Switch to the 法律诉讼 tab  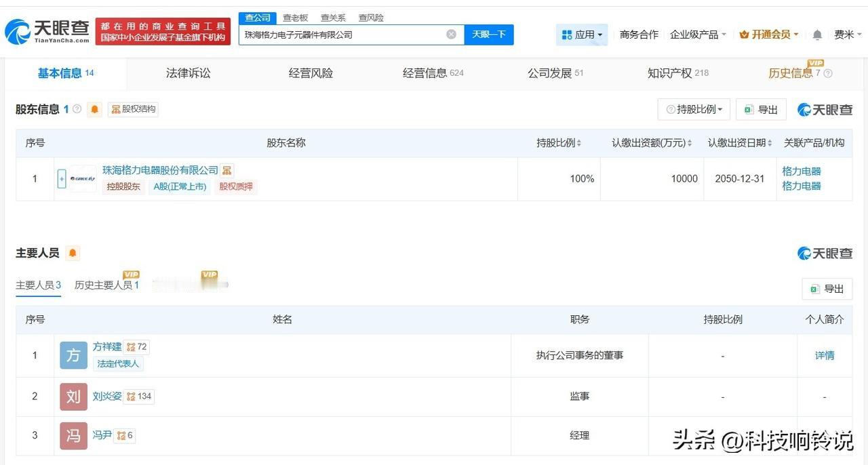189,73
